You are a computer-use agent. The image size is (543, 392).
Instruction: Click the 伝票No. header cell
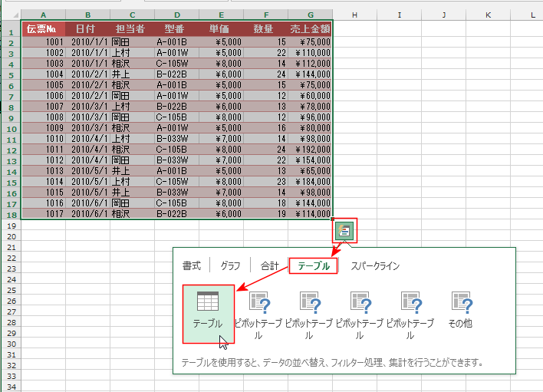tap(42, 29)
